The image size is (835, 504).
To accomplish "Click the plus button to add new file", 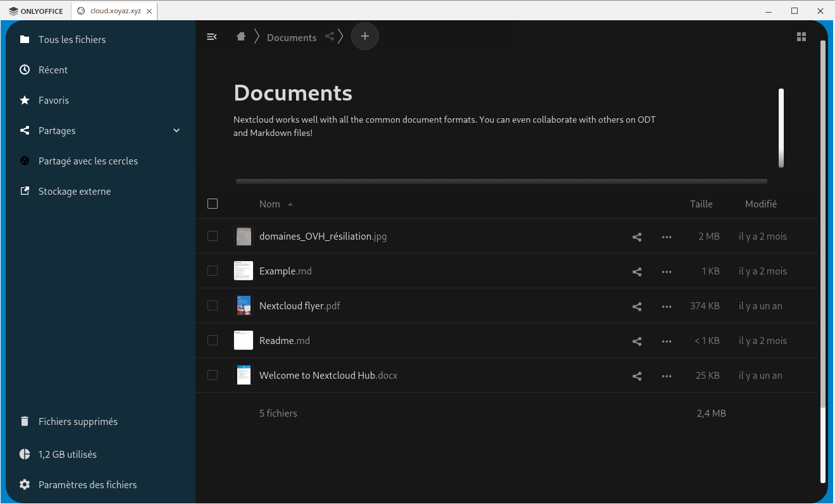I will tap(364, 37).
